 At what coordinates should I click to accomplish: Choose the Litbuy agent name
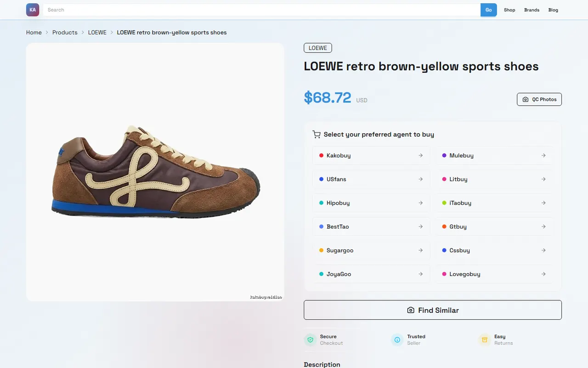tap(458, 179)
